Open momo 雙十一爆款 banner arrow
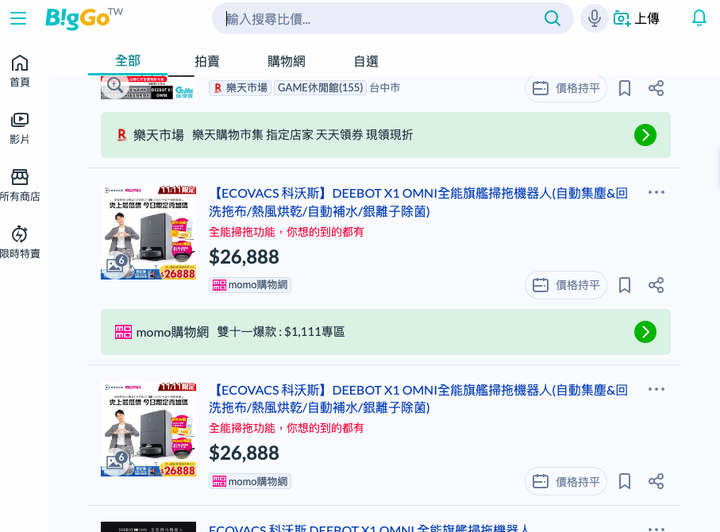The width and height of the screenshot is (720, 532). click(645, 332)
